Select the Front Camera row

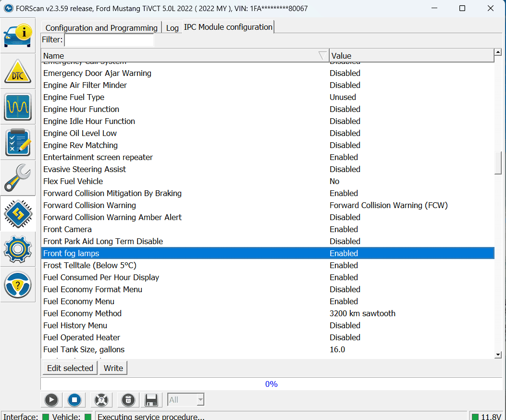click(x=268, y=229)
